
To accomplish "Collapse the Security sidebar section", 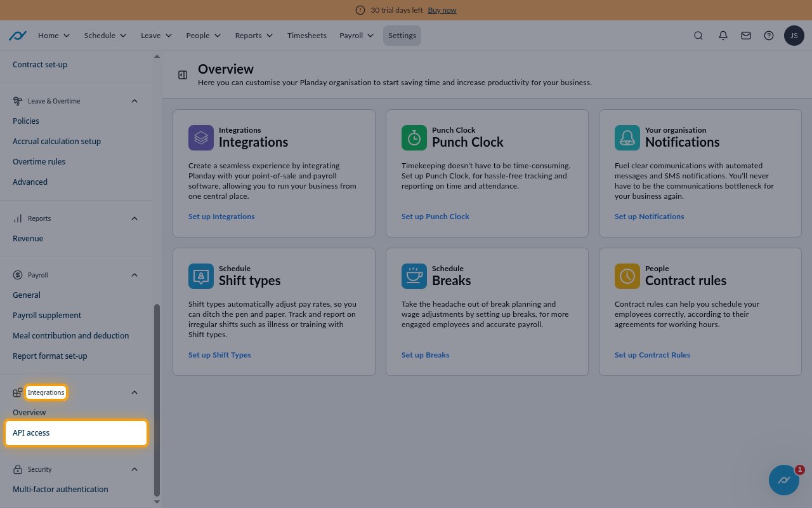I will (x=134, y=469).
